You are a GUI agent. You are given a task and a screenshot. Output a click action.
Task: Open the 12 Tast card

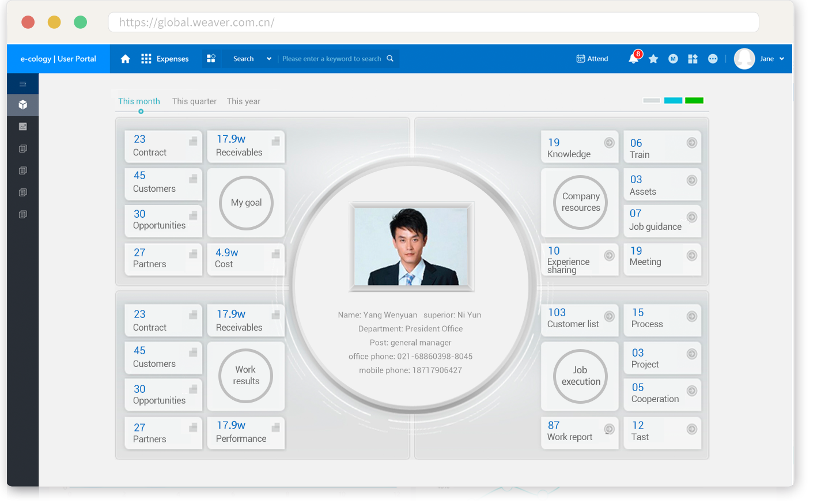(663, 433)
